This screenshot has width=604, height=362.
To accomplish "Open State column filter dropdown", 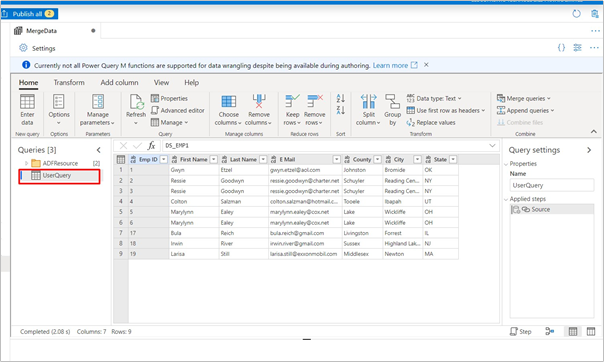I will [453, 159].
